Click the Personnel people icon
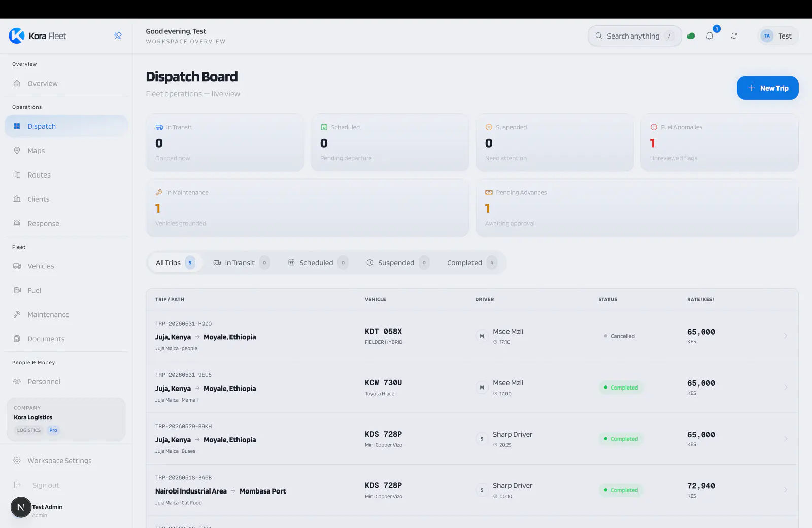Image resolution: width=812 pixels, height=528 pixels. (17, 382)
